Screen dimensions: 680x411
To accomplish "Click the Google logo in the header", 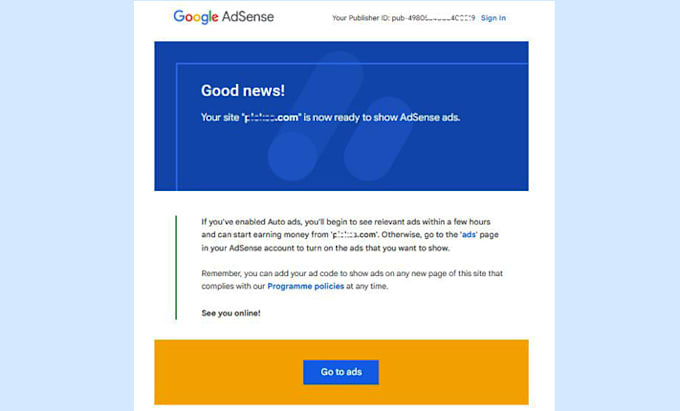I will [x=196, y=17].
